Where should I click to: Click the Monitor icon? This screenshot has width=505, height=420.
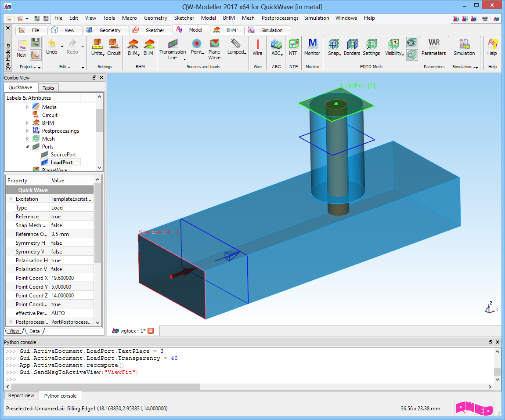(312, 43)
